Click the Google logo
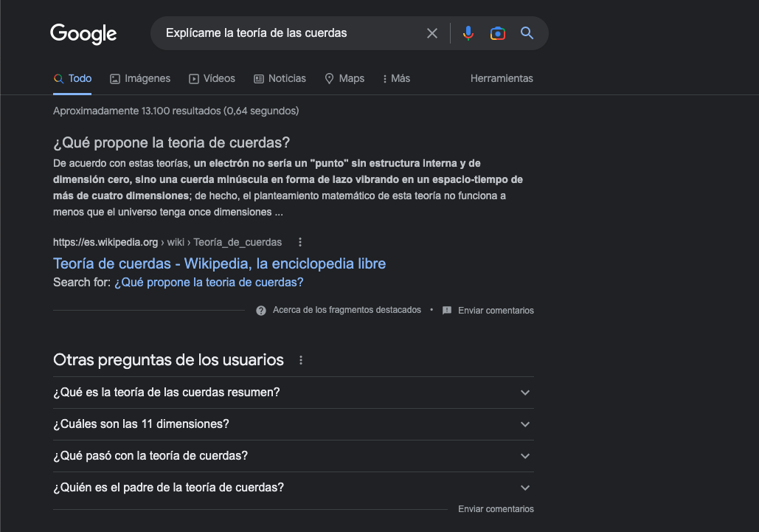Image resolution: width=759 pixels, height=532 pixels. 83,33
